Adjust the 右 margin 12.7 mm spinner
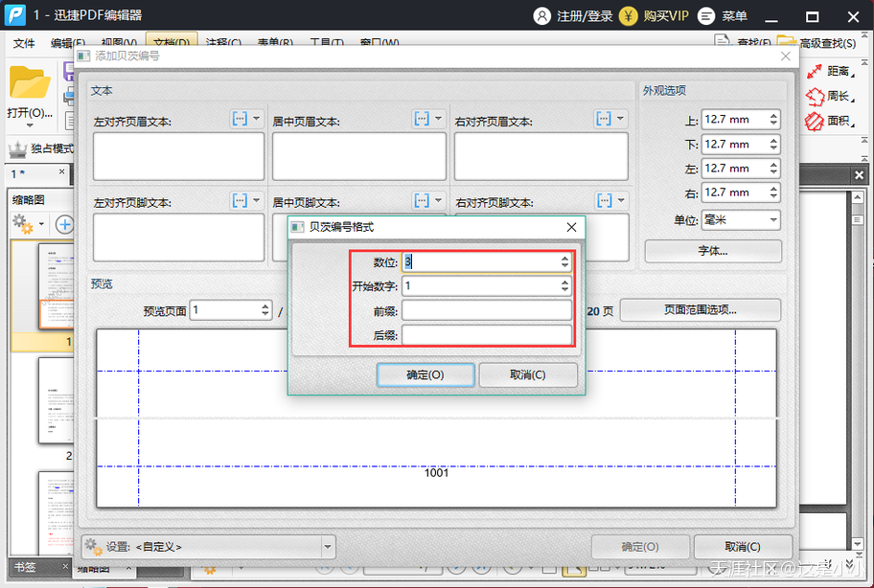 tap(773, 192)
